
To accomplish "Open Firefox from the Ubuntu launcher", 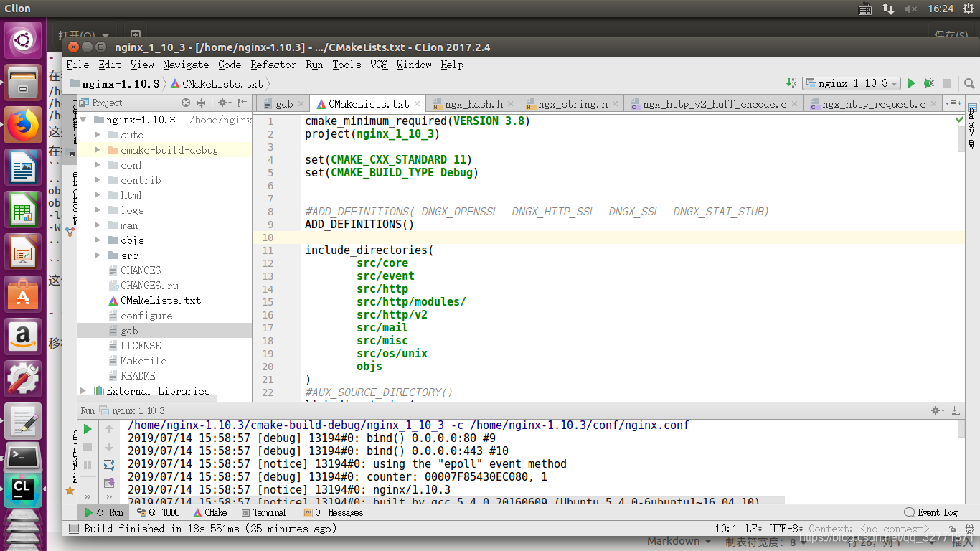I will (23, 125).
